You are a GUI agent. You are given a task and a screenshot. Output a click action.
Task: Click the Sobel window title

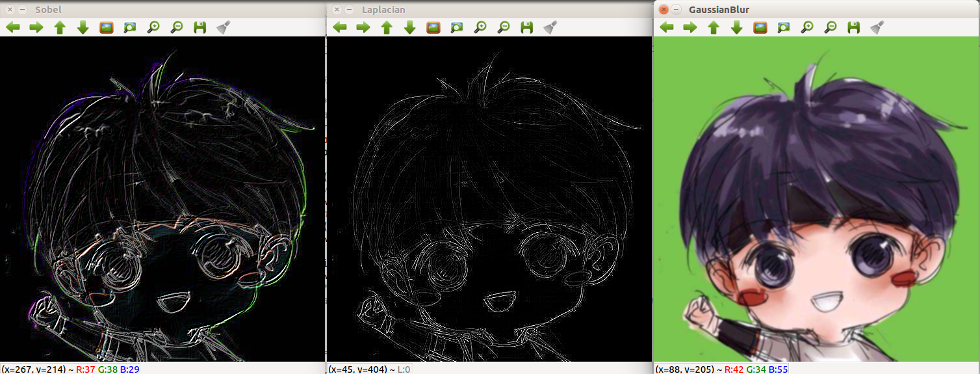pyautogui.click(x=48, y=10)
